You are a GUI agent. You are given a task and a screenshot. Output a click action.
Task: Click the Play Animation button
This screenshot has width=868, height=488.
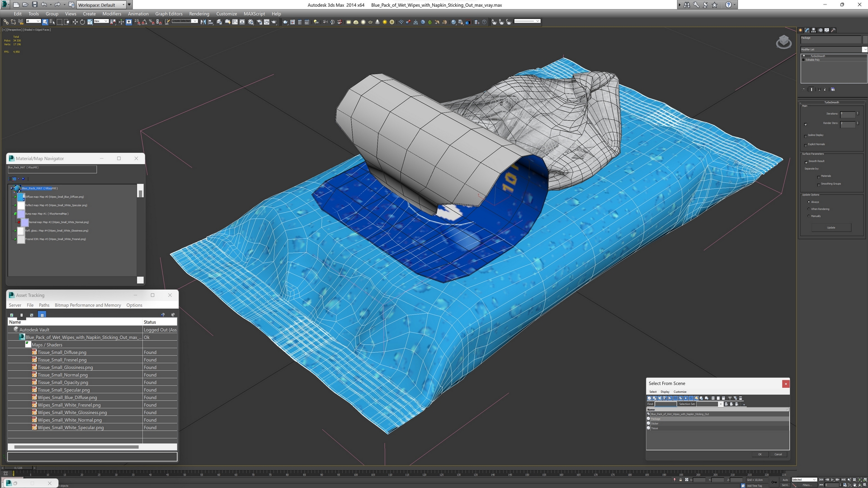[x=832, y=480]
